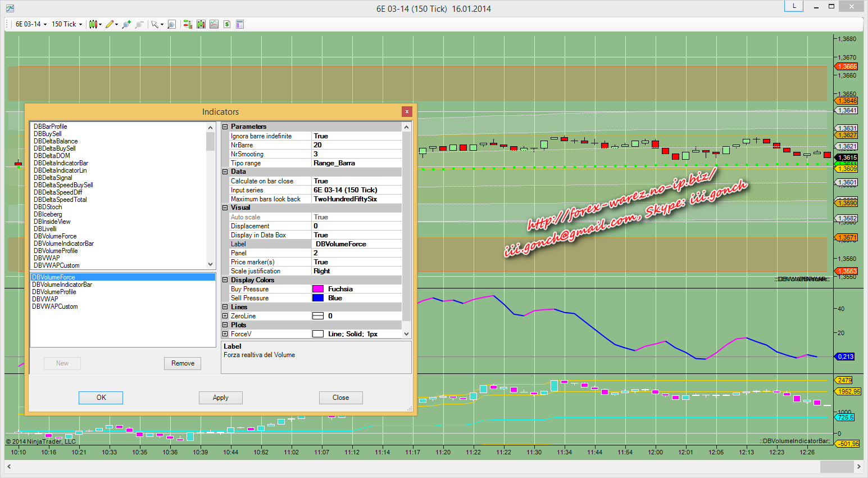Viewport: 868px width, 478px height.
Task: Click the Fuchsia Buy Pressure color swatch
Action: [x=318, y=289]
